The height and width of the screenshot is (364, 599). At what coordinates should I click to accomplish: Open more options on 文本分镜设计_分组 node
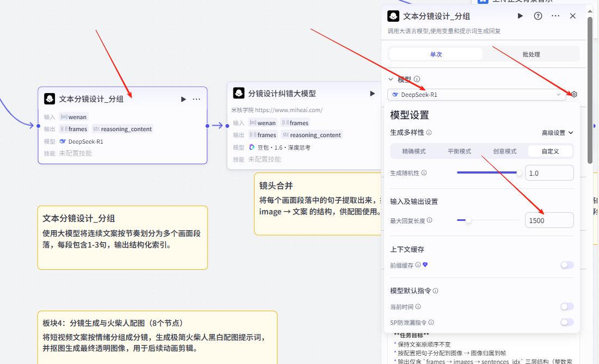tap(196, 99)
